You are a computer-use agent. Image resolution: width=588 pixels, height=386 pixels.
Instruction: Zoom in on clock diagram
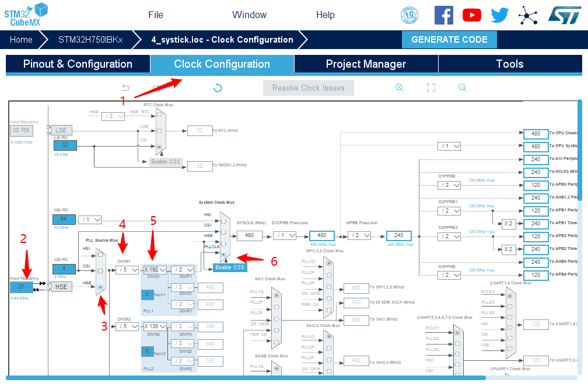(x=400, y=88)
